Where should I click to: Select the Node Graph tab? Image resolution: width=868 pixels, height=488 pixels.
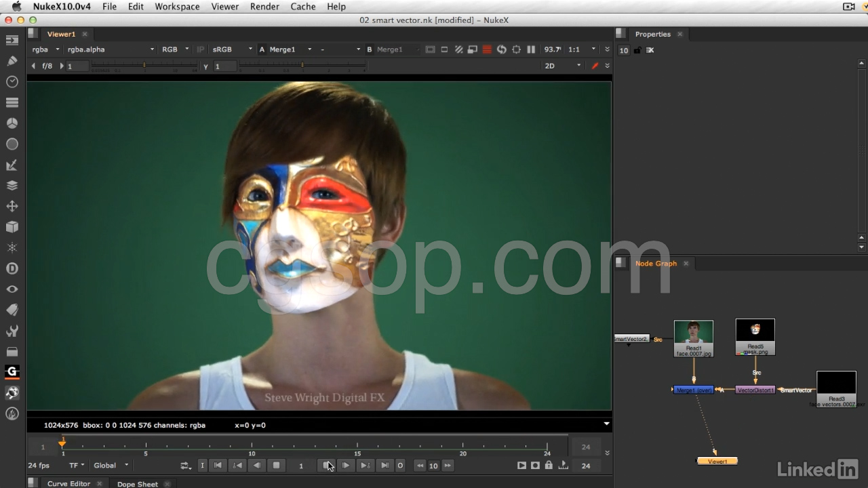[x=656, y=264]
